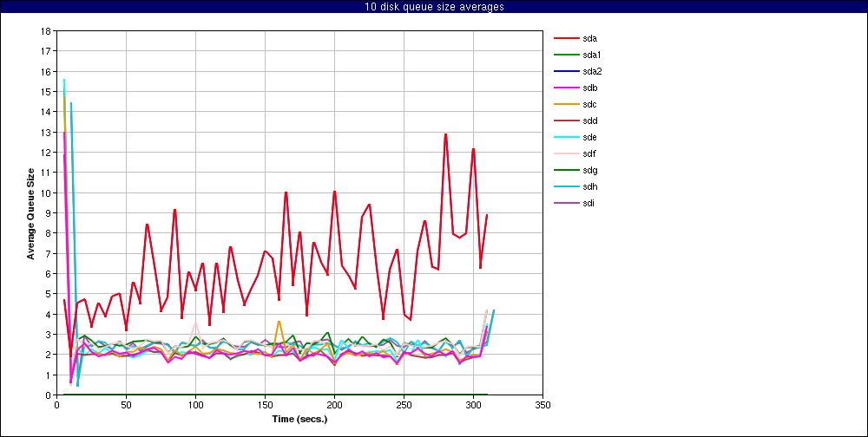Click the "Average Queue Size" axis label

[x=31, y=213]
